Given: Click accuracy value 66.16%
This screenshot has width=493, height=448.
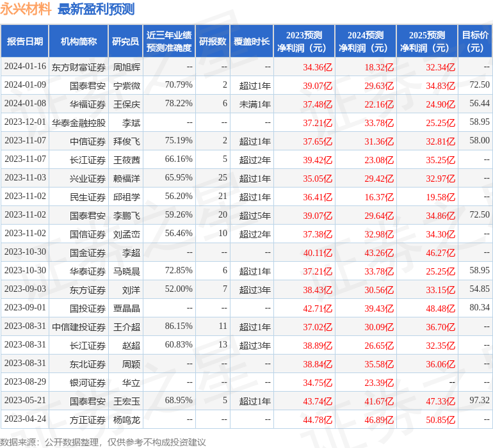Looking at the screenshot, I should (x=179, y=159).
